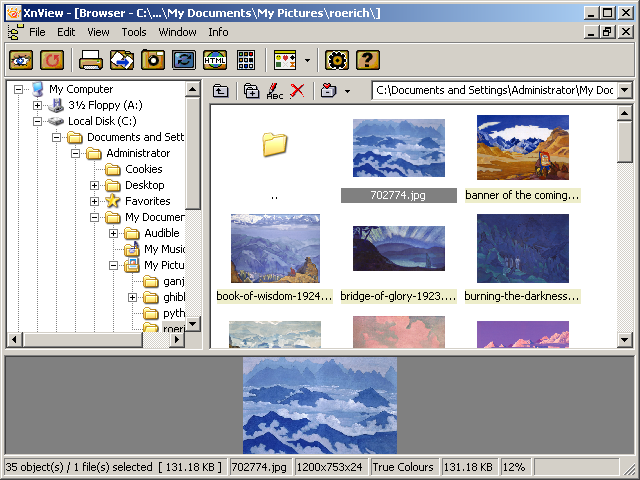This screenshot has width=640, height=480.
Task: Click the batch convert arrows icon
Action: [184, 60]
